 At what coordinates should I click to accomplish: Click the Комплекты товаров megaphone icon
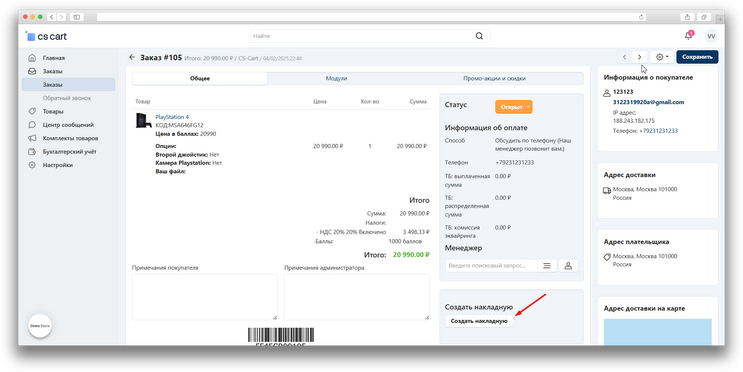click(x=32, y=138)
